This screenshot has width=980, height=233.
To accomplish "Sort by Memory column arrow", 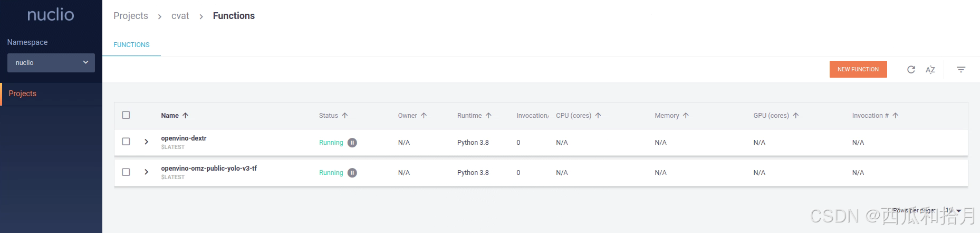I will point(686,116).
